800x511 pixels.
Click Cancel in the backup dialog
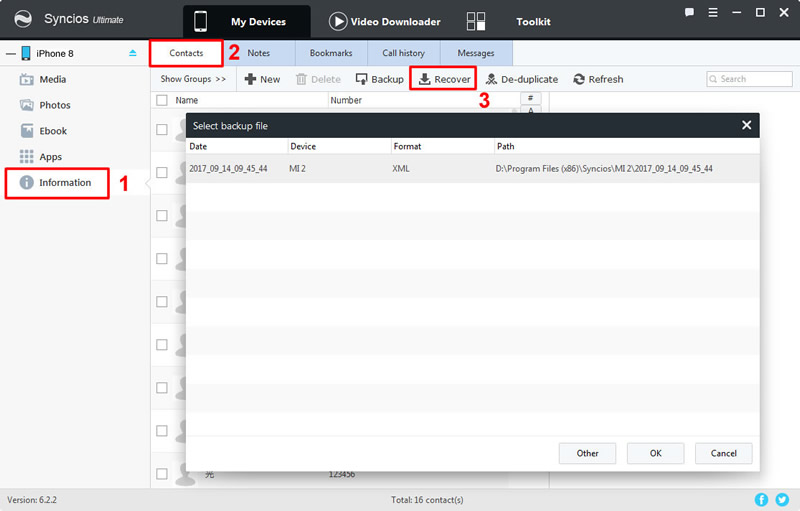pyautogui.click(x=723, y=453)
